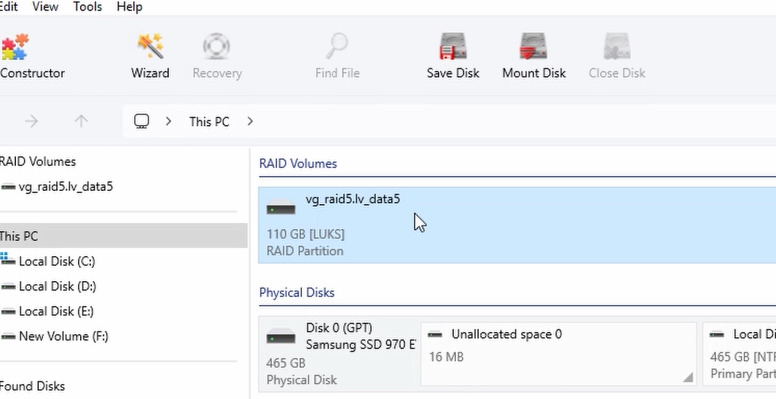Click Local Disk (C:) Windows drive icon
This screenshot has width=776, height=399.
tap(7, 259)
